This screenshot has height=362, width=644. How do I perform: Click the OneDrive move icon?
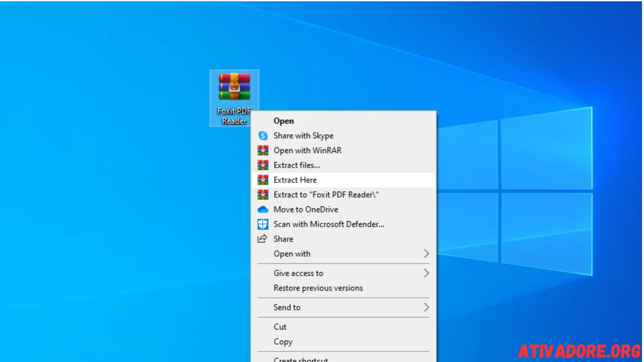coord(263,209)
